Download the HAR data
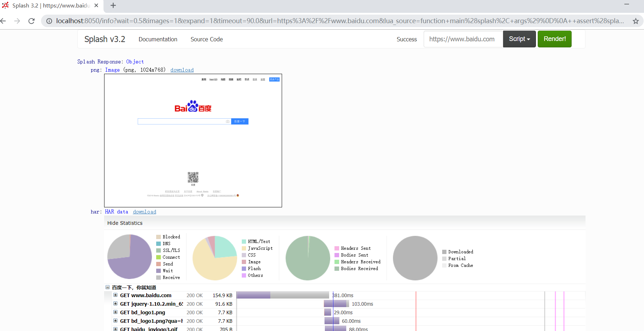Viewport: 644px width, 331px height. (x=144, y=212)
